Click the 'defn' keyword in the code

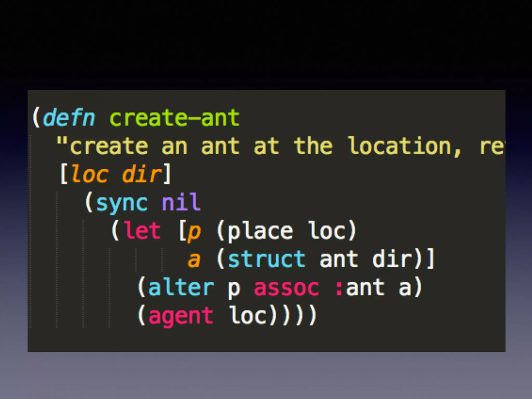[69, 118]
